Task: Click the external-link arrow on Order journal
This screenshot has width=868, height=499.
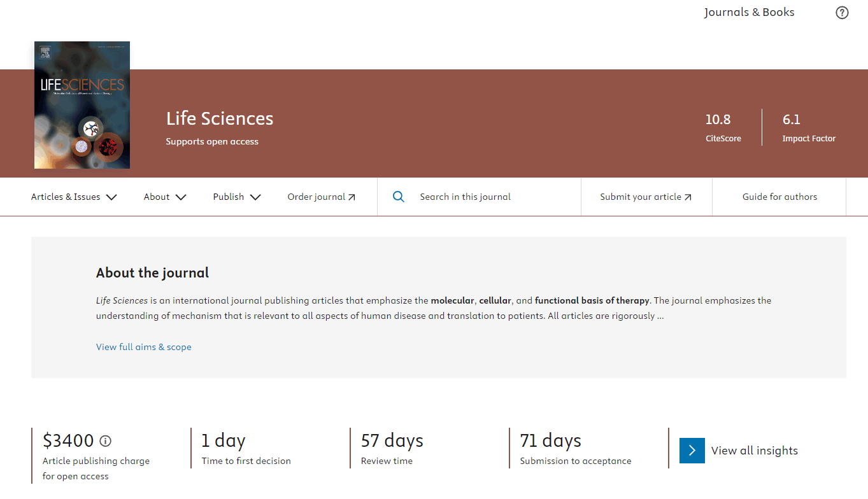Action: point(352,197)
